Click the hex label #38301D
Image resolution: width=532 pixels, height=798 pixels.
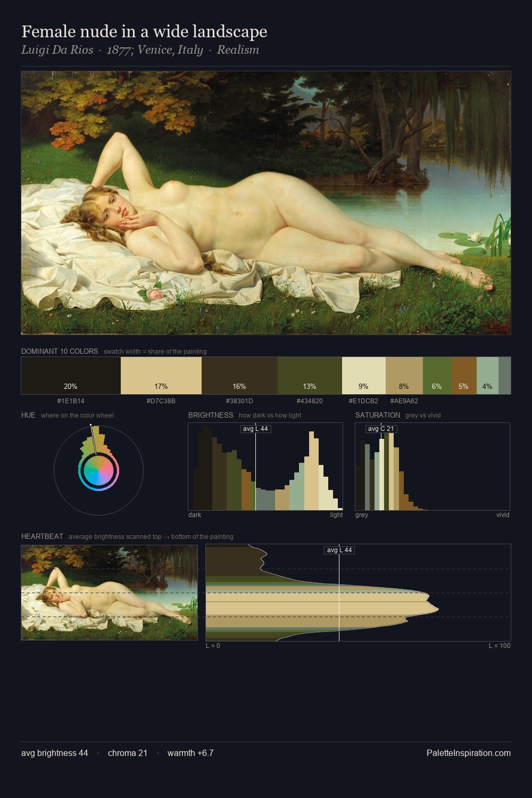pos(239,401)
